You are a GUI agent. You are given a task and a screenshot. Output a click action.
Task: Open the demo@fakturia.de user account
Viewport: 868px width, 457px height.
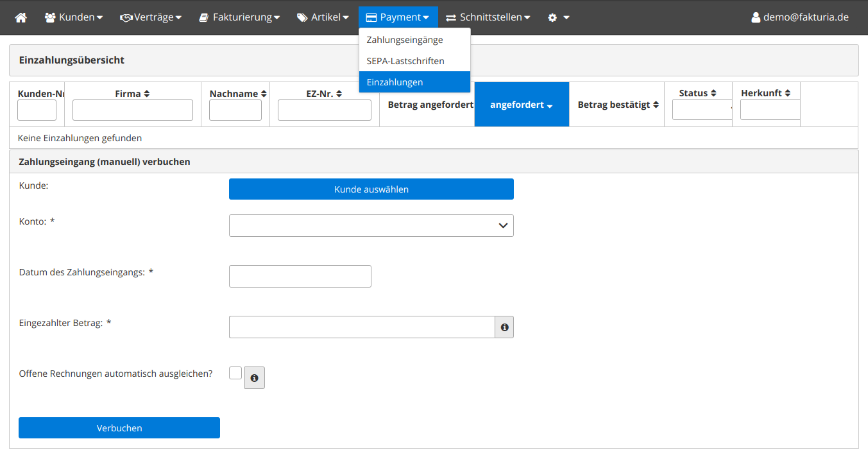click(799, 17)
